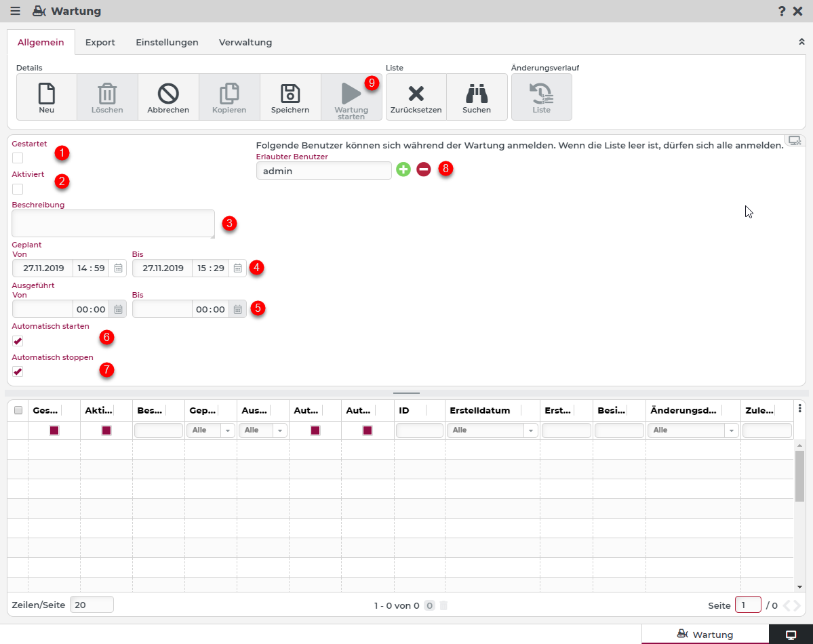Click the Suchen binoculars icon
Viewport: 813px width, 644px height.
pyautogui.click(x=477, y=94)
